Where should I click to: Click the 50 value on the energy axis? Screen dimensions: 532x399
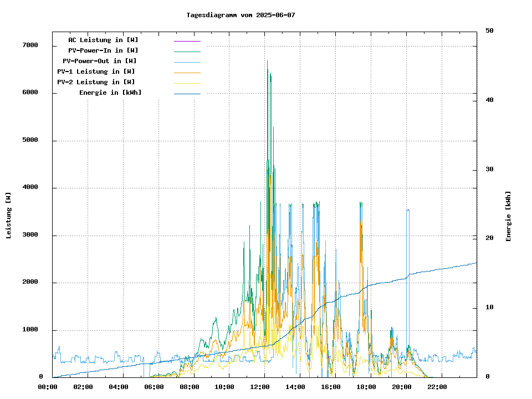[x=489, y=31]
